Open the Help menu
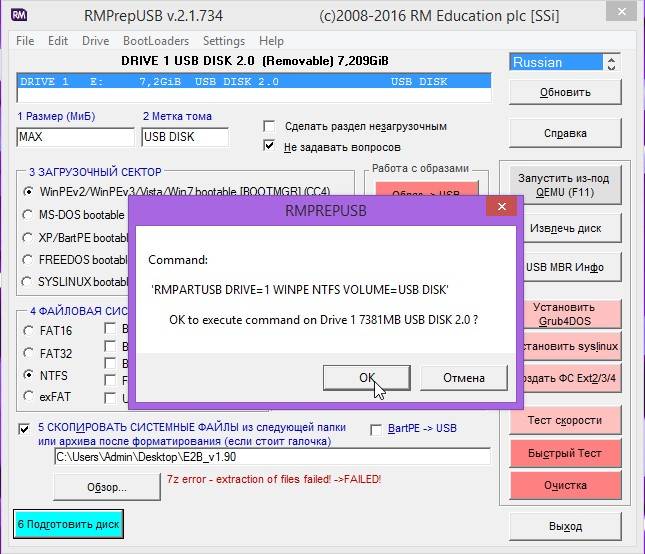 pos(271,41)
